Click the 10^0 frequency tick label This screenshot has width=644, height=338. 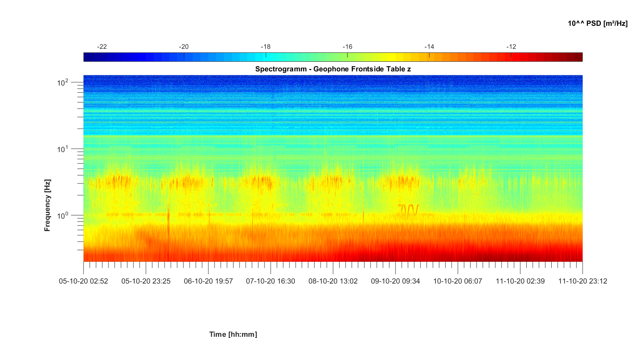click(x=63, y=216)
